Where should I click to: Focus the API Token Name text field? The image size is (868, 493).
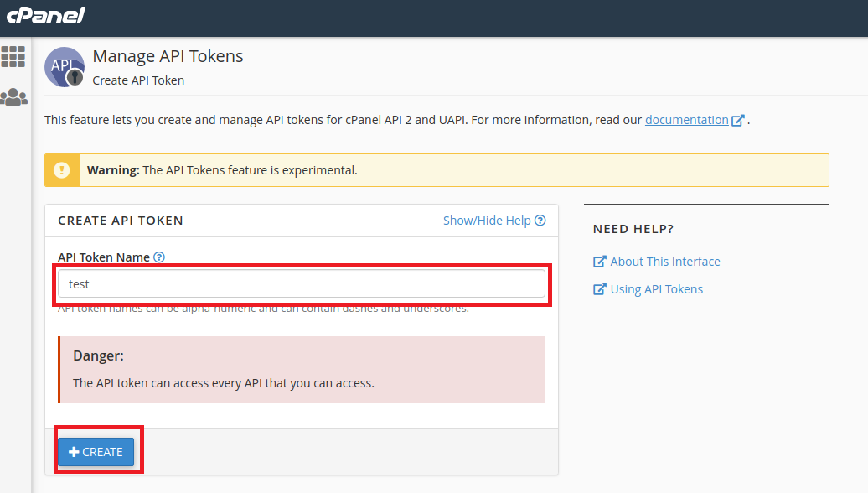(302, 284)
